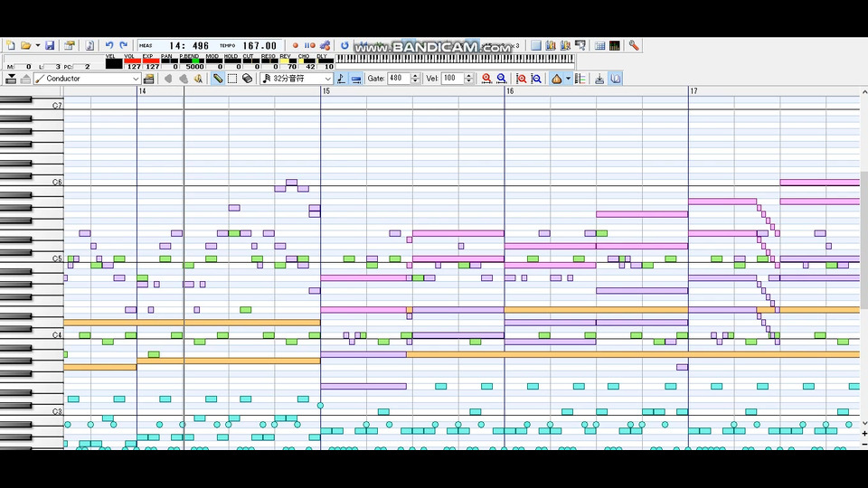Click the vertical scrollbar thumb of piano roll
Image resolution: width=868 pixels, height=488 pixels.
pos(864,239)
